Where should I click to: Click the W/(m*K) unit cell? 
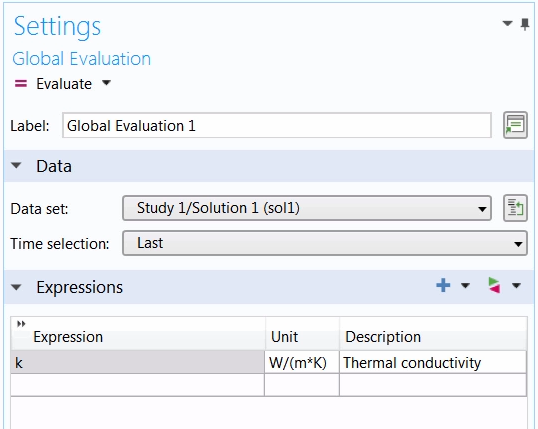click(x=302, y=362)
